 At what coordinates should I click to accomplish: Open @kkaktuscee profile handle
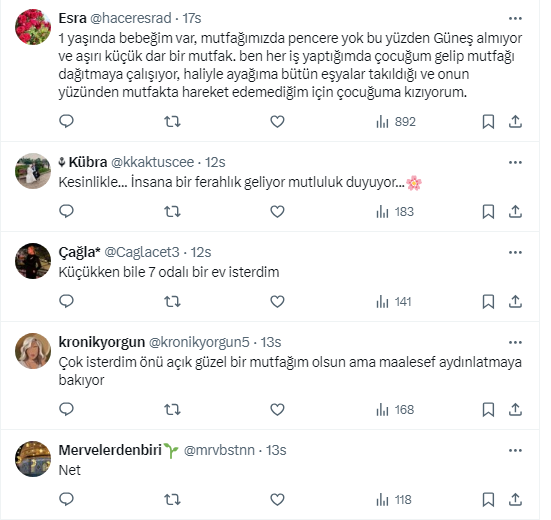pos(153,162)
